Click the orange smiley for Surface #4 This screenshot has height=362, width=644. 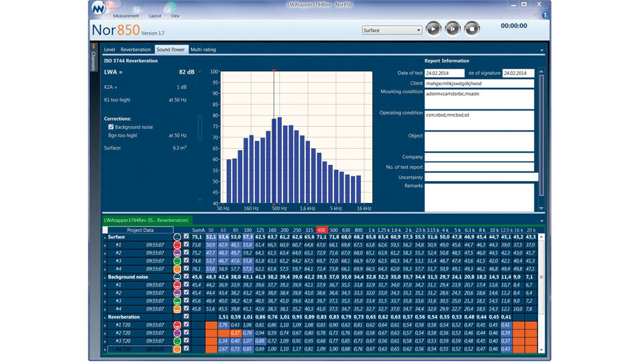177,269
